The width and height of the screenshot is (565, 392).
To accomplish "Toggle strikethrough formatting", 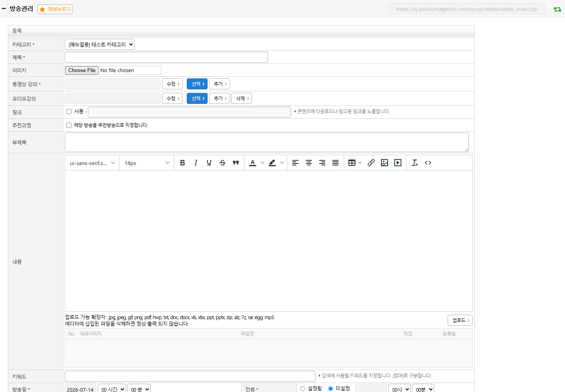I will click(222, 163).
